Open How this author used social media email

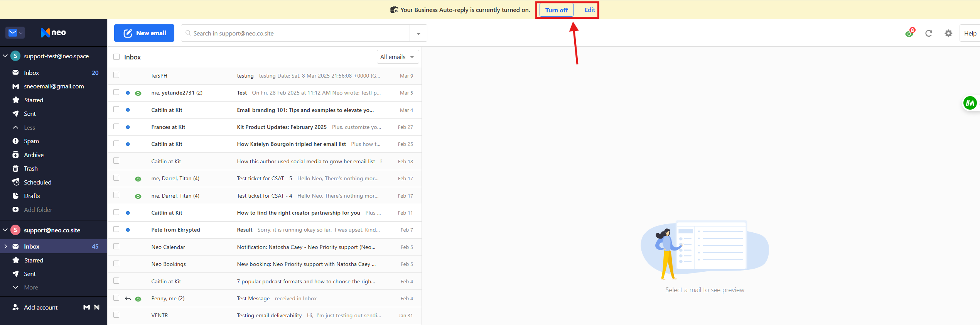[x=265, y=161]
